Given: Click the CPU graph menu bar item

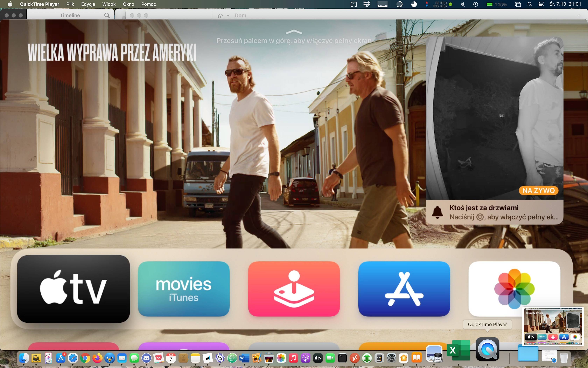Looking at the screenshot, I should pyautogui.click(x=382, y=4).
